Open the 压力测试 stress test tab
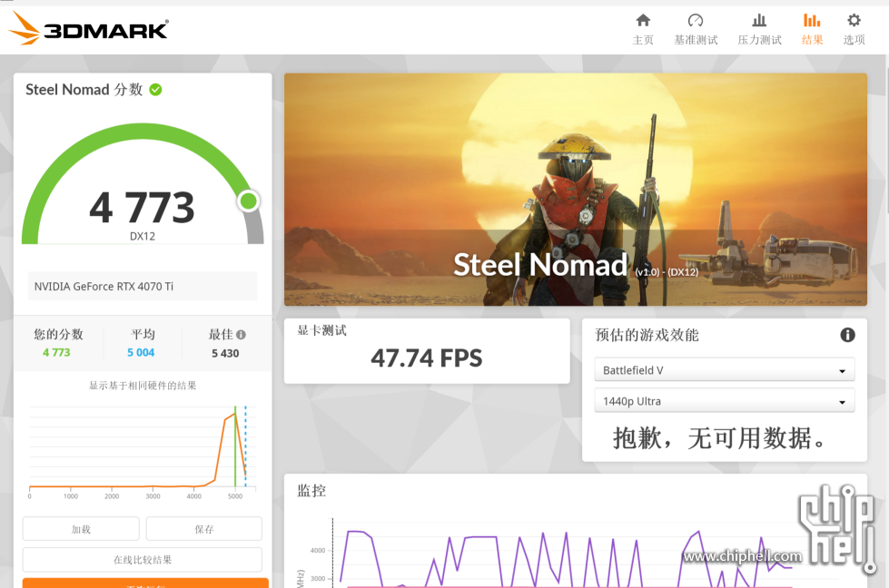889x588 pixels. tap(759, 29)
